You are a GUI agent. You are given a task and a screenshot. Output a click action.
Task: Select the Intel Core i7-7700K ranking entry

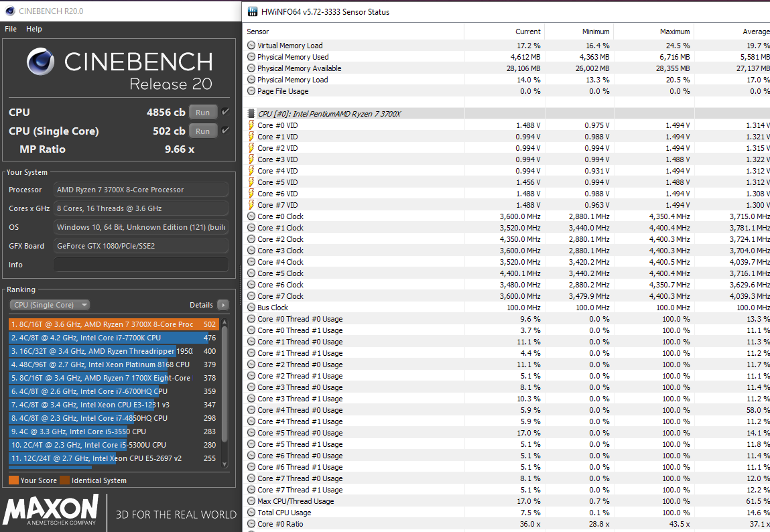tap(113, 338)
